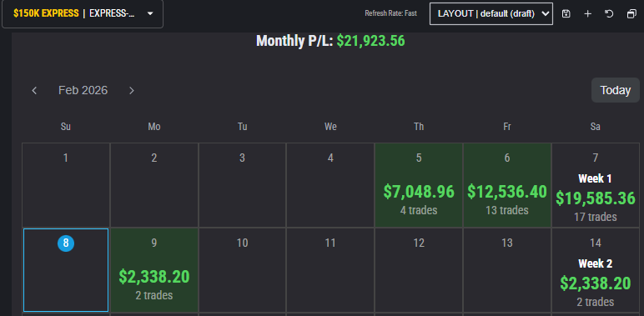Select empty calendar day 2

point(154,185)
